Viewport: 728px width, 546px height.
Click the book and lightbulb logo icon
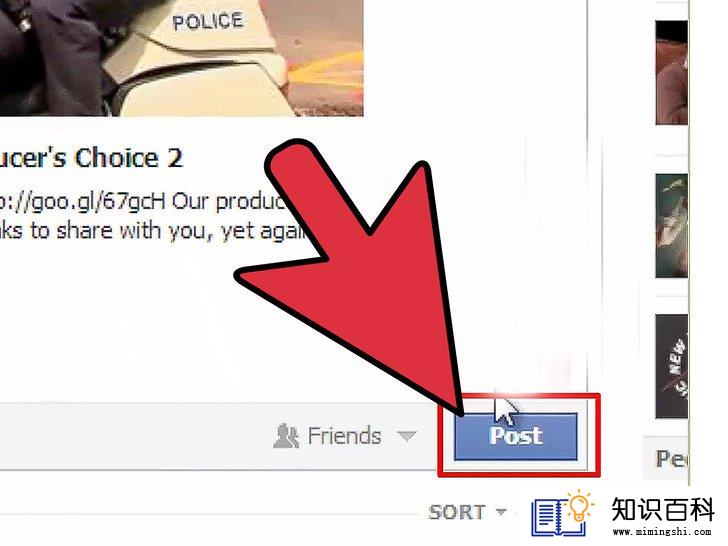563,513
